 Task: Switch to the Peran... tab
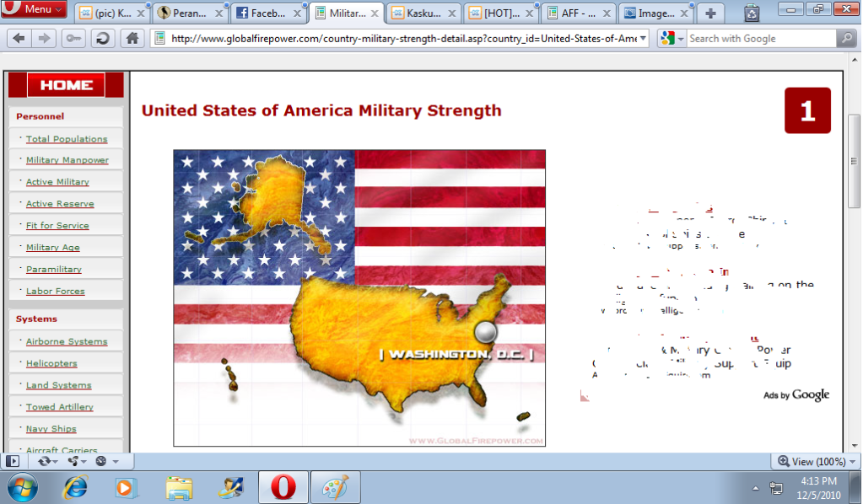[x=191, y=13]
